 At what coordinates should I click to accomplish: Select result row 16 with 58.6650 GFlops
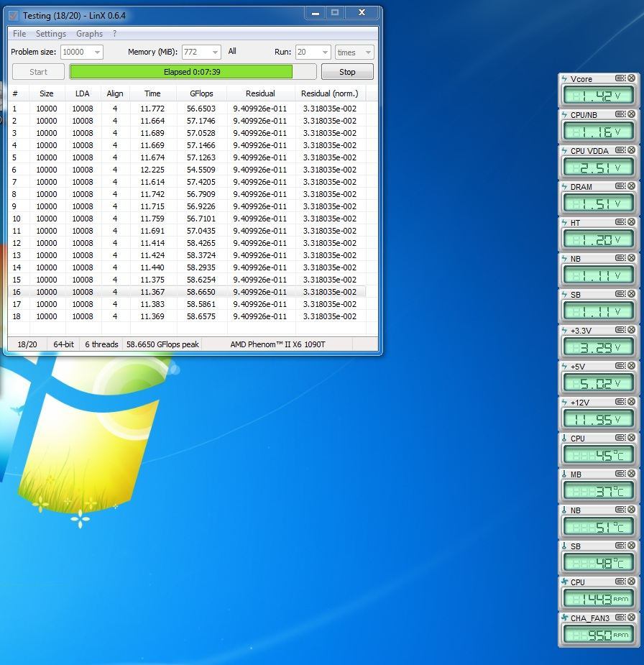[187, 292]
